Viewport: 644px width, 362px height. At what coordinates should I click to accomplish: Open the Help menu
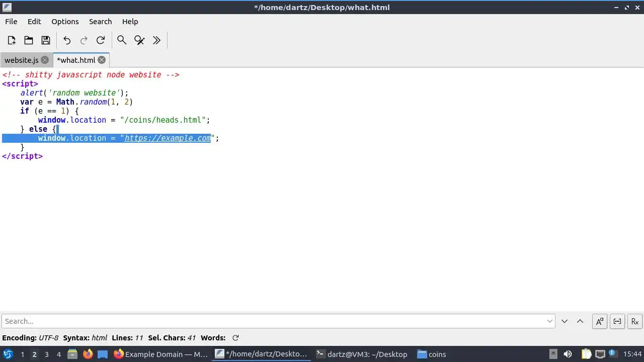pos(130,22)
